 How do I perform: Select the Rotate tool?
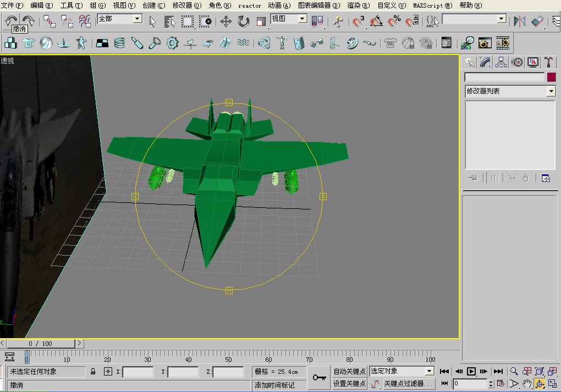point(244,21)
